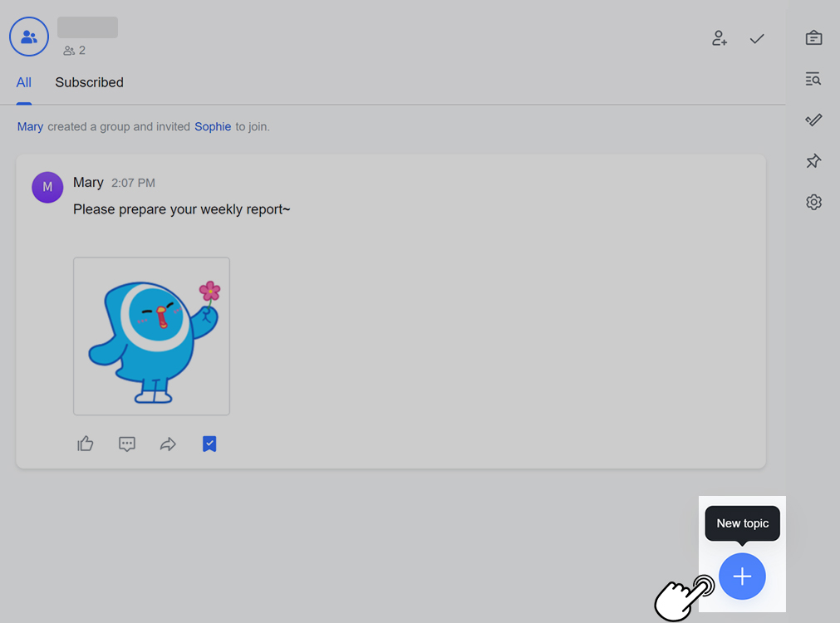Toggle the blue subscribe bookmark on the topic
The height and width of the screenshot is (623, 840).
coord(209,444)
